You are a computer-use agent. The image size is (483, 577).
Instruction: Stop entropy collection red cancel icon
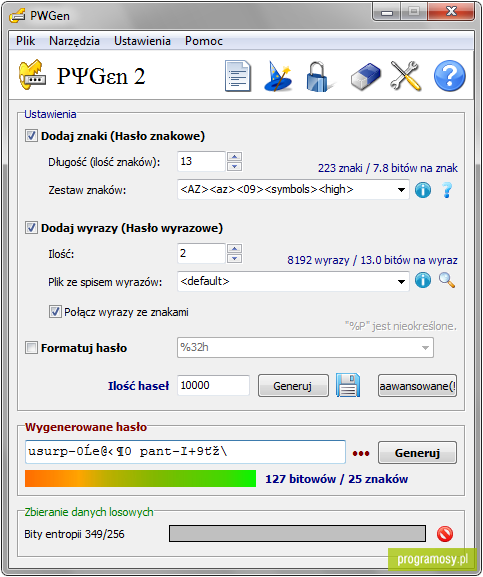point(445,534)
